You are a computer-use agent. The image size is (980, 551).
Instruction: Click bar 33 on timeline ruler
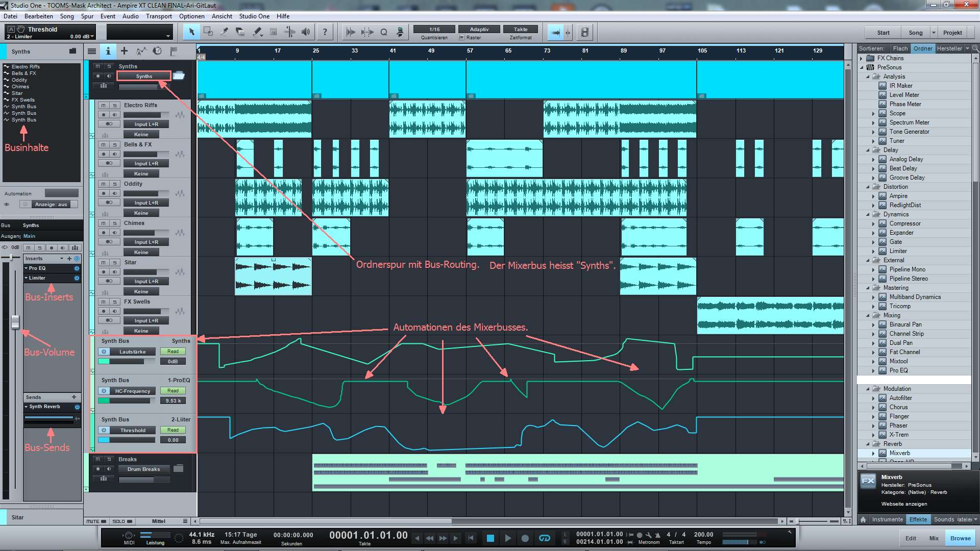[355, 51]
